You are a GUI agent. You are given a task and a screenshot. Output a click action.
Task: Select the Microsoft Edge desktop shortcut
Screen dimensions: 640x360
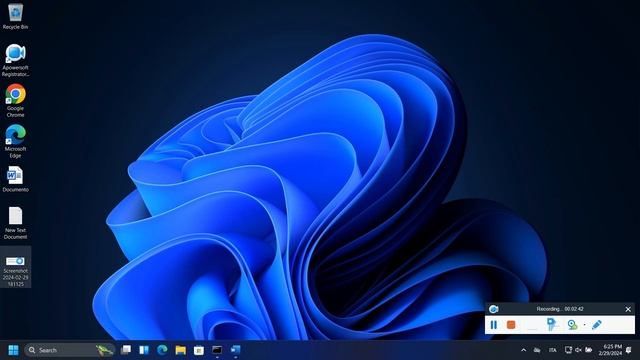[x=16, y=141]
